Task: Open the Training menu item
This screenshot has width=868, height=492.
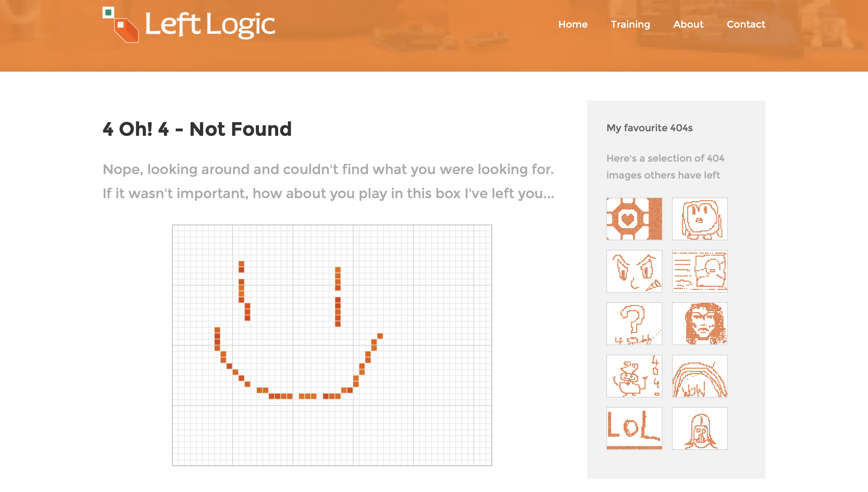Action: [x=630, y=24]
